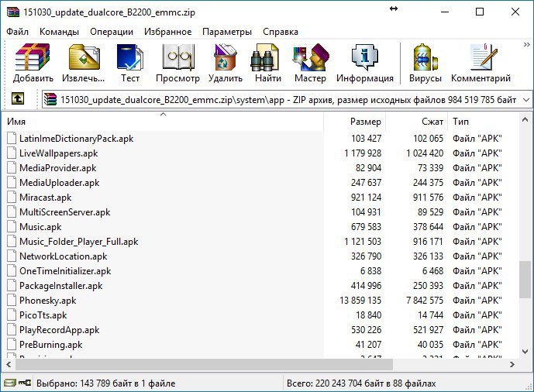Select MultiScreenServer.apk file name
534x392 pixels.
point(64,212)
